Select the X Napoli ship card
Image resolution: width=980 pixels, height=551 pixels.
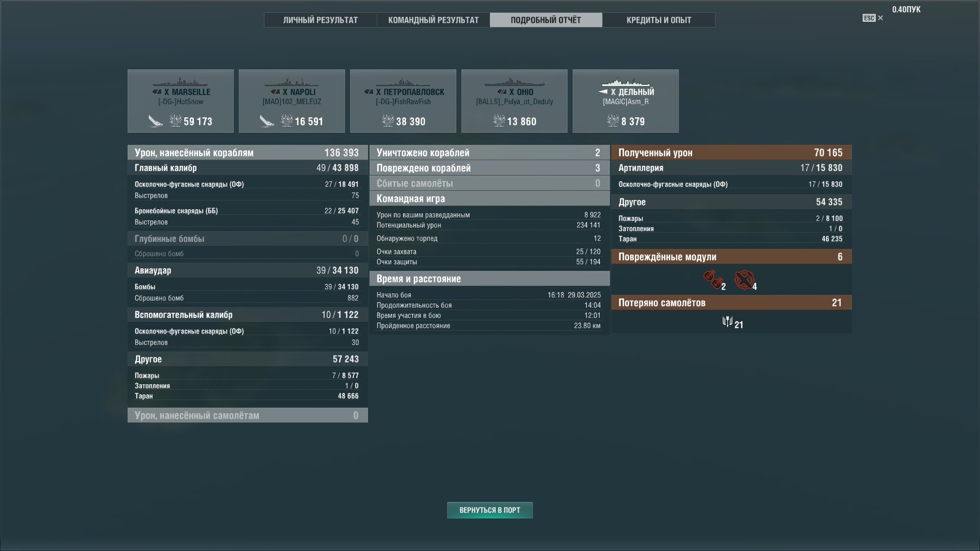(x=292, y=101)
